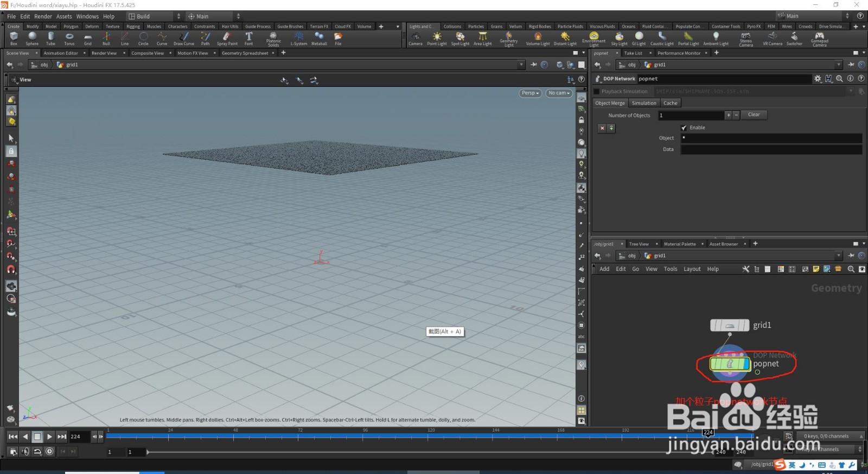
Task: Select the Tube shelf tool
Action: 50,38
